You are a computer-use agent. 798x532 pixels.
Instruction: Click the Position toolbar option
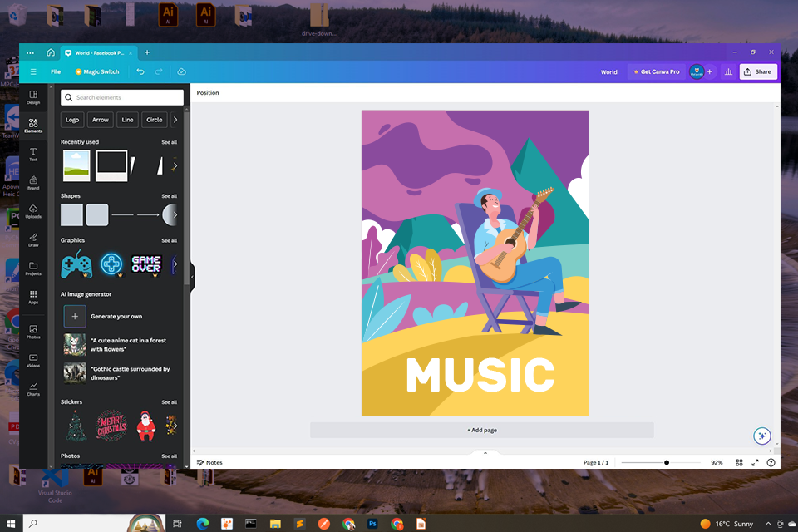pos(208,92)
